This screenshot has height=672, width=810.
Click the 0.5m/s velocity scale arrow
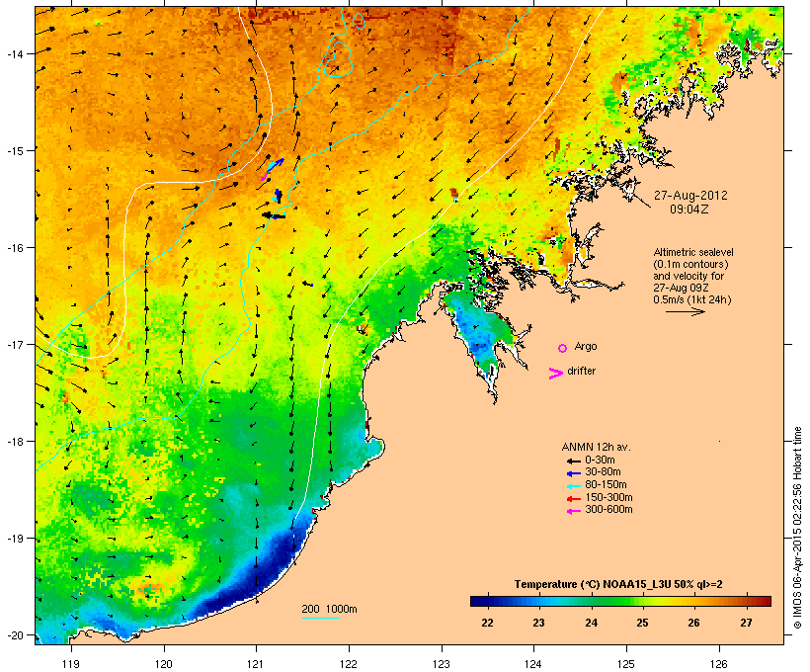pyautogui.click(x=685, y=311)
